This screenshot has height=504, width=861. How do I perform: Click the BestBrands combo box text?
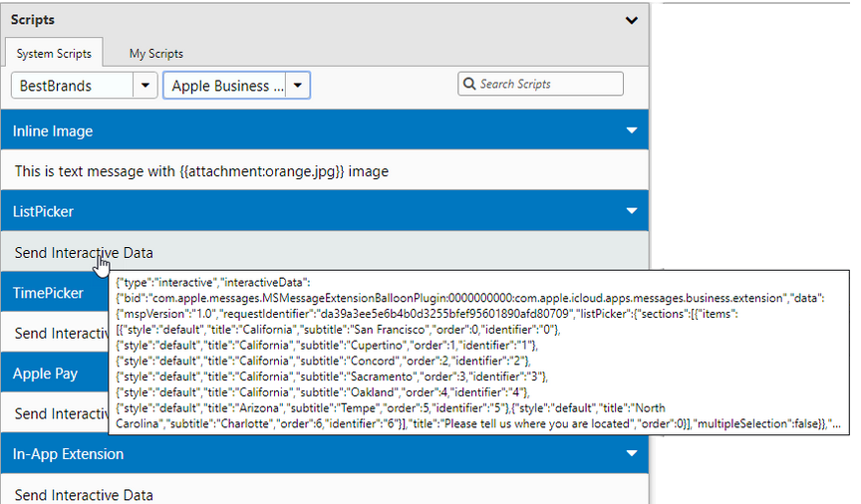coord(72,86)
